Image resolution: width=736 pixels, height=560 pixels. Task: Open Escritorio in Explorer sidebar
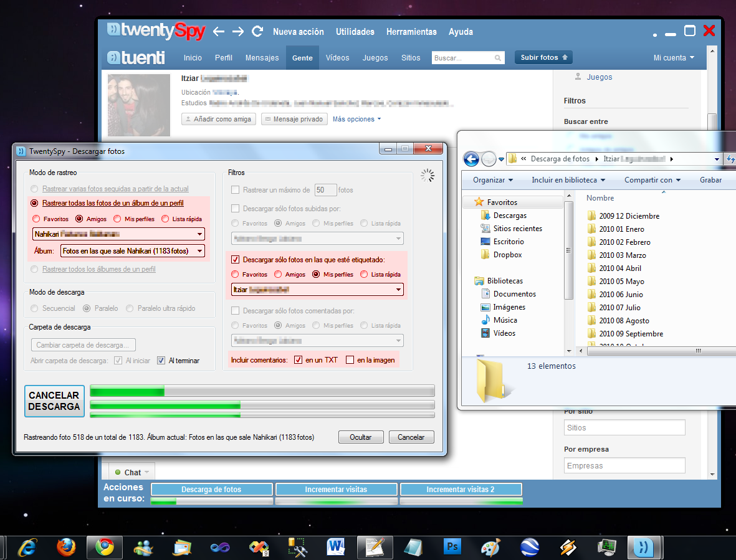coord(502,242)
